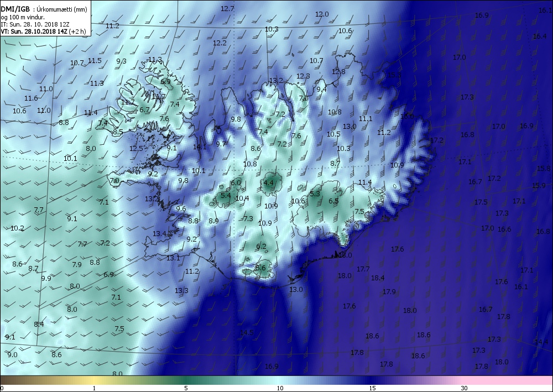Click the 6.5 value on Vatnajökull
Image resolution: width=553 pixels, height=392 pixels.
[333, 201]
